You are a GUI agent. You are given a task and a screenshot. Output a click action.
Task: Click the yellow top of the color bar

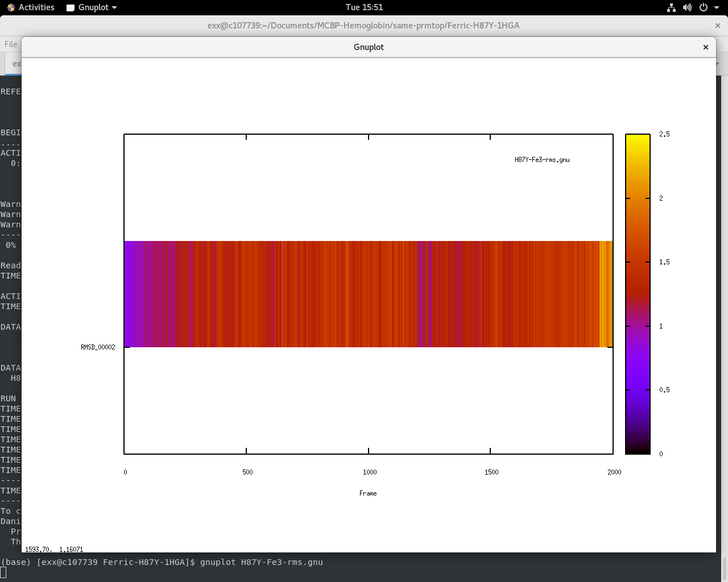pos(638,142)
